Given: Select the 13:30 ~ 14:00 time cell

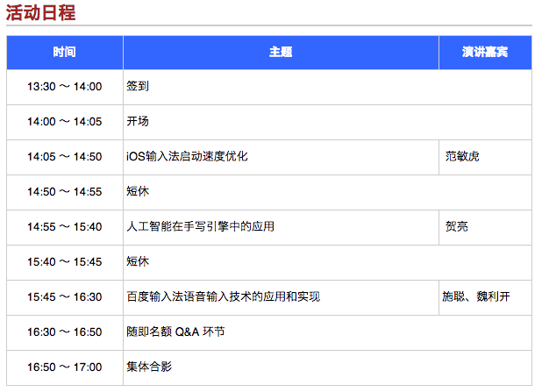Looking at the screenshot, I should pyautogui.click(x=64, y=87).
